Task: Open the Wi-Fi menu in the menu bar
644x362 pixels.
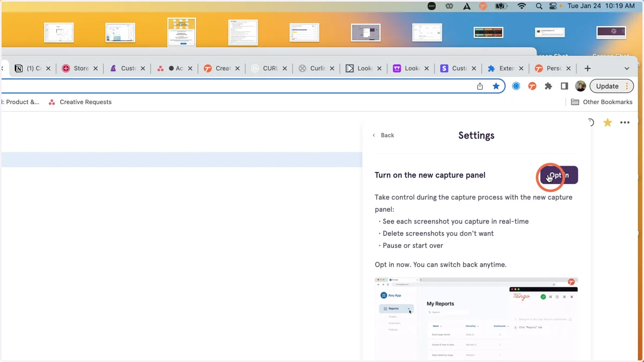Action: (x=522, y=6)
